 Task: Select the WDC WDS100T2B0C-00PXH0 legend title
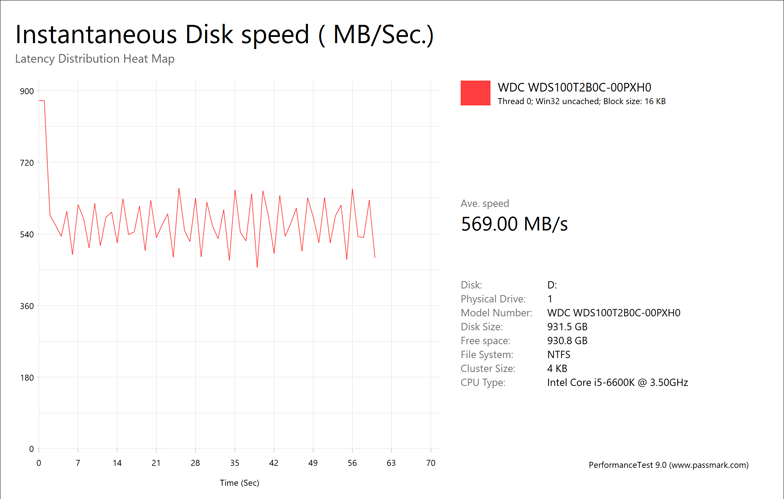click(574, 88)
